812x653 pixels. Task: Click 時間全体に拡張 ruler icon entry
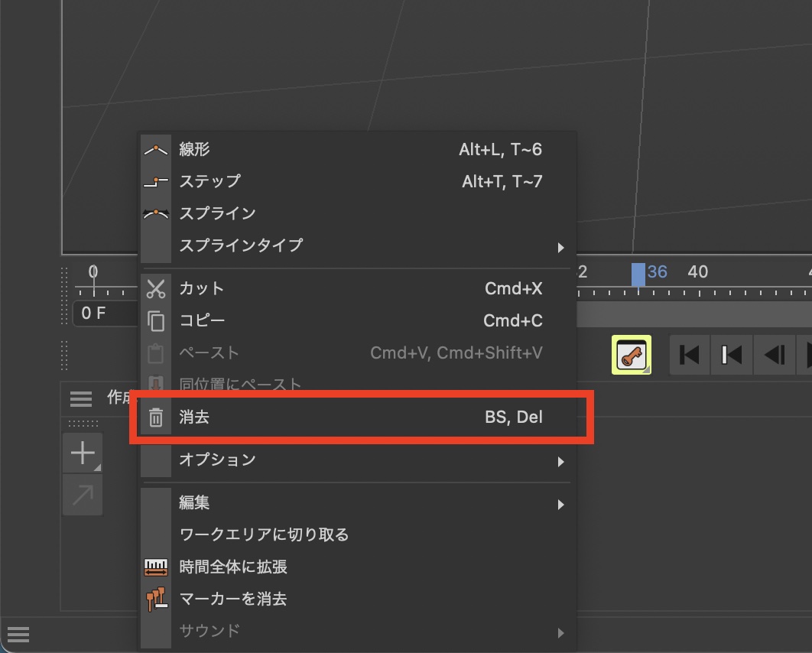coord(233,567)
